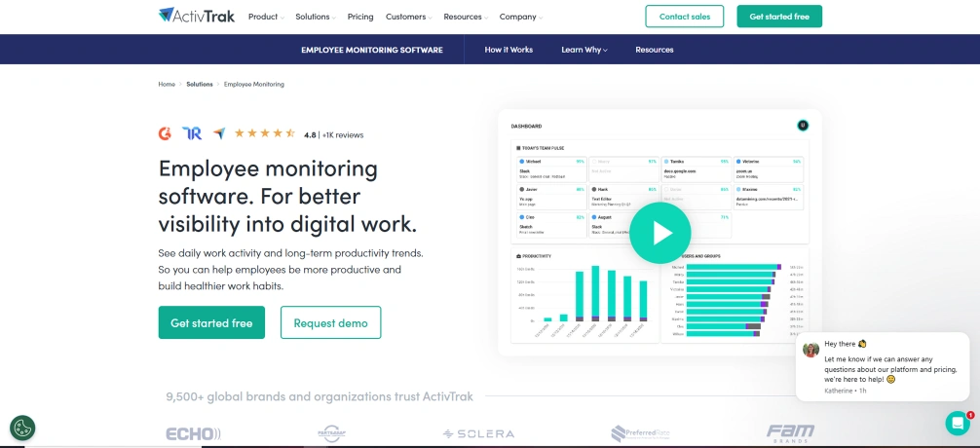Open Katherine's chat message bubble
980x448 pixels.
point(883,367)
